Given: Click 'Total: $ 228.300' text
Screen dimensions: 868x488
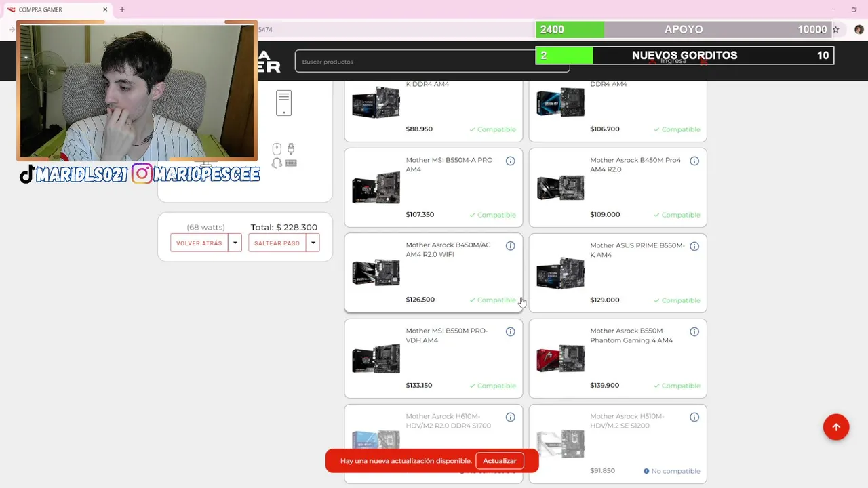Looking at the screenshot, I should click(x=284, y=228).
